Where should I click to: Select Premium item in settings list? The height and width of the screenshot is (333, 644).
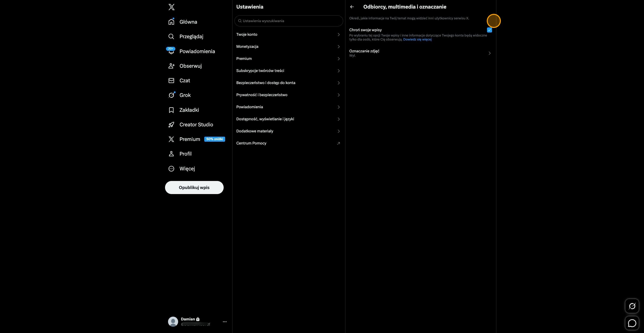tap(289, 59)
